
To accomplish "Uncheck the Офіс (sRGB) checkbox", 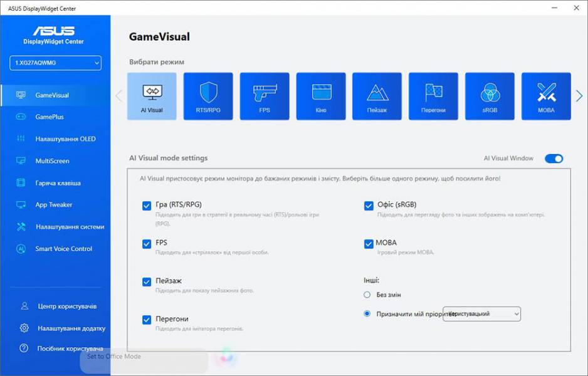I will [x=369, y=205].
